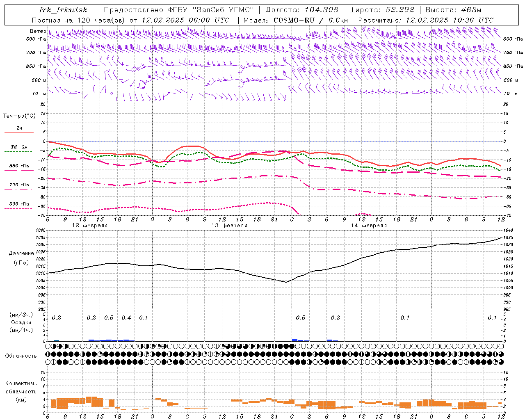Click the elevation text "Высота: 463м"
Image resolution: width=525 pixels, height=420 pixels.
[x=453, y=10]
